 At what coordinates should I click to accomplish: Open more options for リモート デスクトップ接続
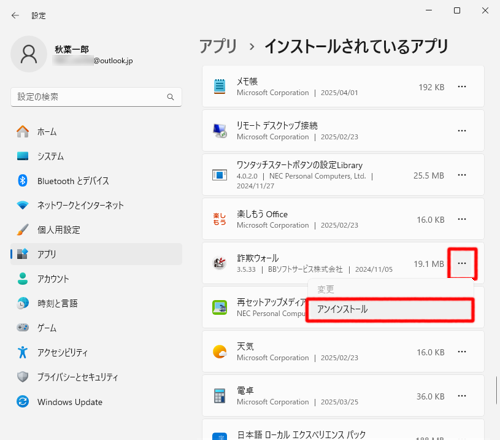(x=462, y=131)
